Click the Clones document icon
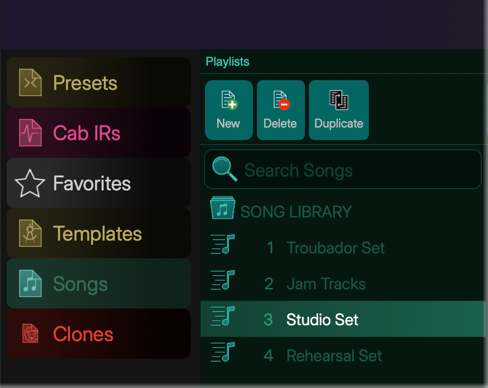Image resolution: width=488 pixels, height=388 pixels. tap(30, 334)
